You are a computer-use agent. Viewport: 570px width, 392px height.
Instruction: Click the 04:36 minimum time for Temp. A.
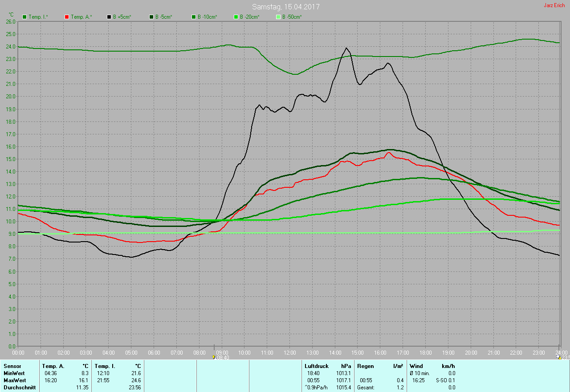coord(51,373)
